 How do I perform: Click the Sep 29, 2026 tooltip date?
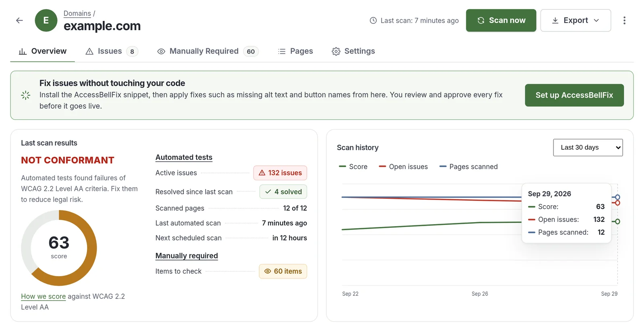549,194
